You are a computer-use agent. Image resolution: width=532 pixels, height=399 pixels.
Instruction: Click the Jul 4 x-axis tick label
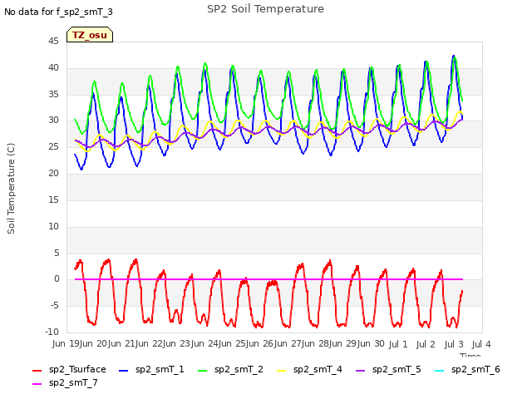481,344
